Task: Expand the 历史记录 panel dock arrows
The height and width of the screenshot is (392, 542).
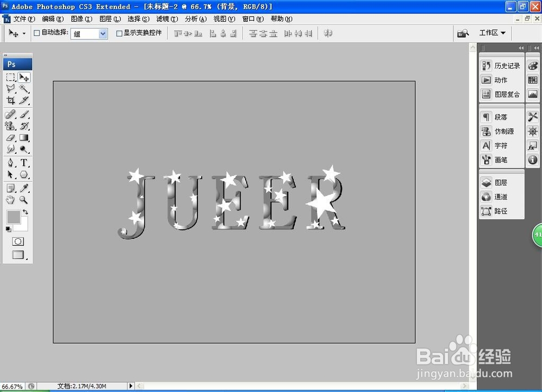Action: [521, 48]
